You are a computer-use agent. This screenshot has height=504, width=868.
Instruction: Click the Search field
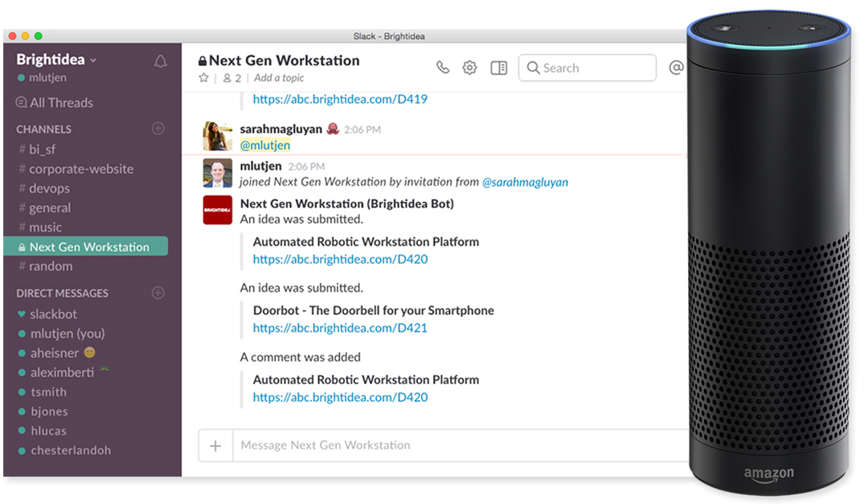[x=588, y=68]
